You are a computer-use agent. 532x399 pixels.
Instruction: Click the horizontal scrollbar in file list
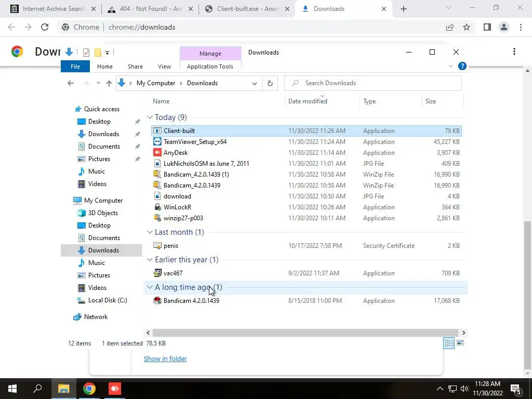coord(306,333)
